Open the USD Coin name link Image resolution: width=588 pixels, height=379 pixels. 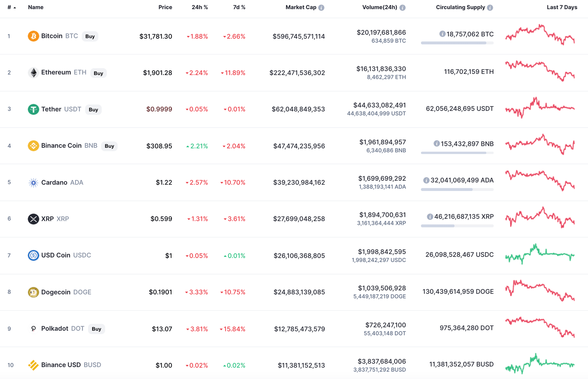pos(56,255)
